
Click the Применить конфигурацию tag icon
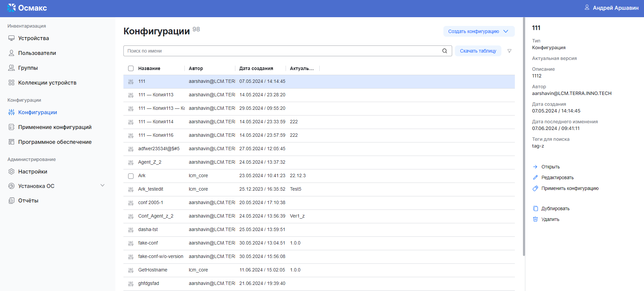pos(535,188)
